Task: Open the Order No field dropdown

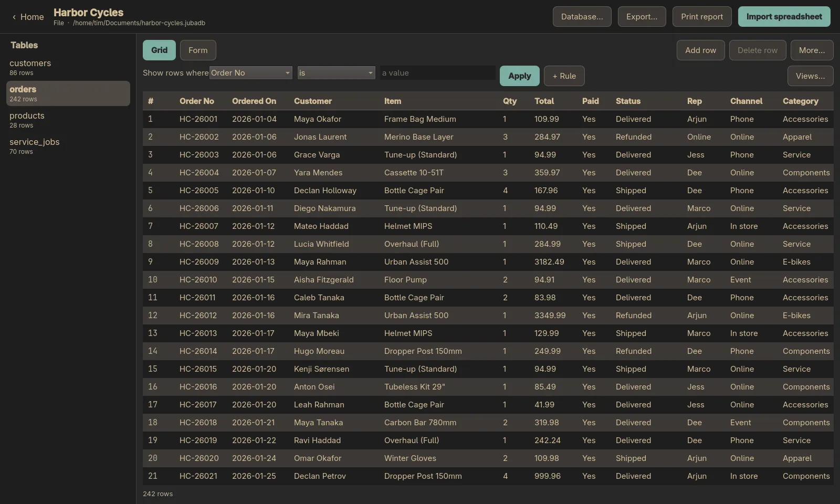Action: tap(251, 73)
